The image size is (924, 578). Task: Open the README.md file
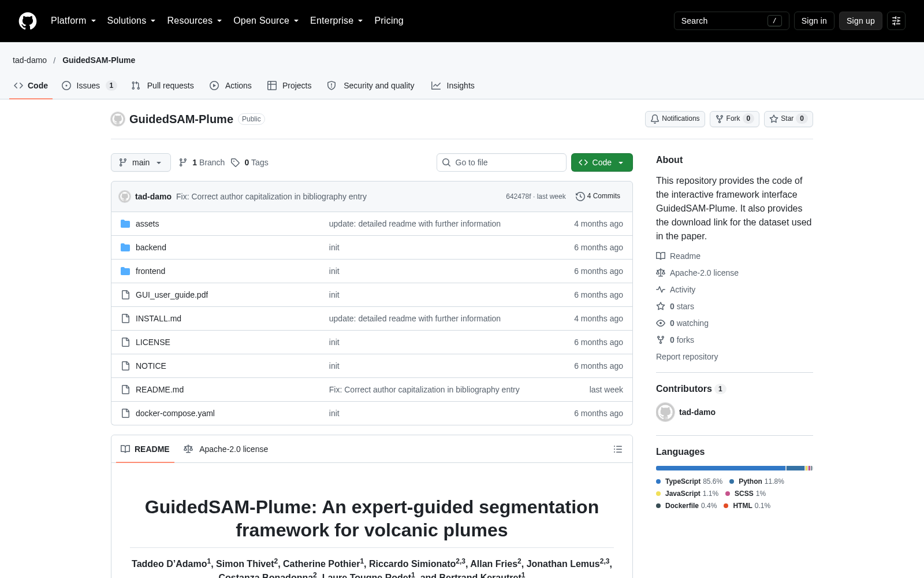[159, 390]
